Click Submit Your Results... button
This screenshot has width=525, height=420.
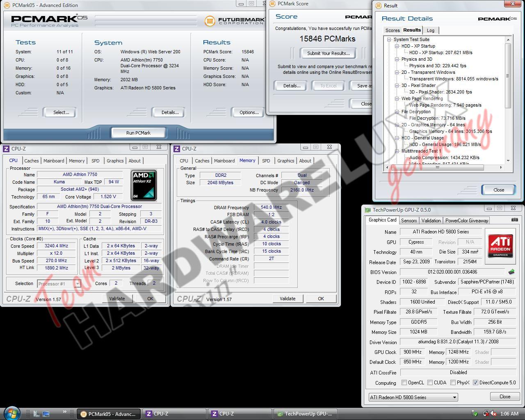pos(328,53)
